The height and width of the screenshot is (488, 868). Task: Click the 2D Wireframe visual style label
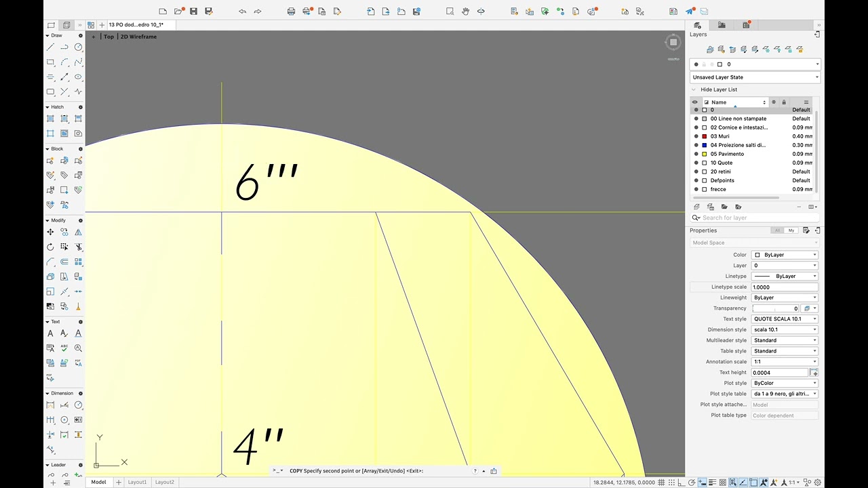138,37
